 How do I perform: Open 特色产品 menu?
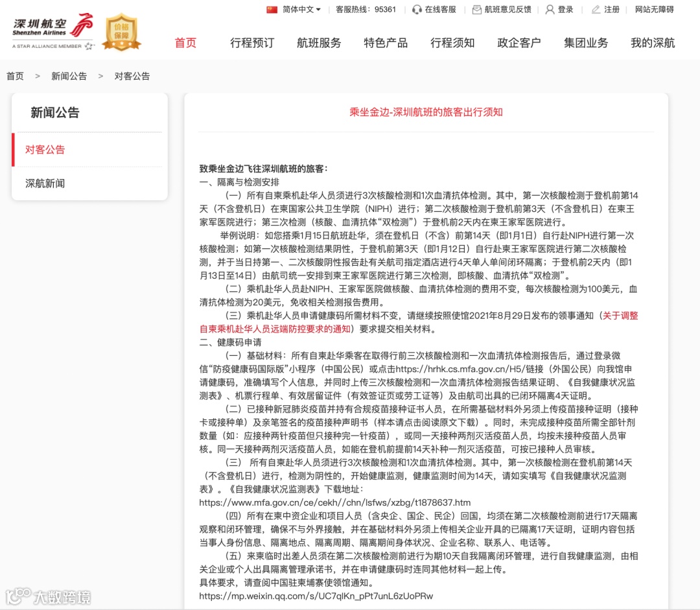click(x=386, y=43)
